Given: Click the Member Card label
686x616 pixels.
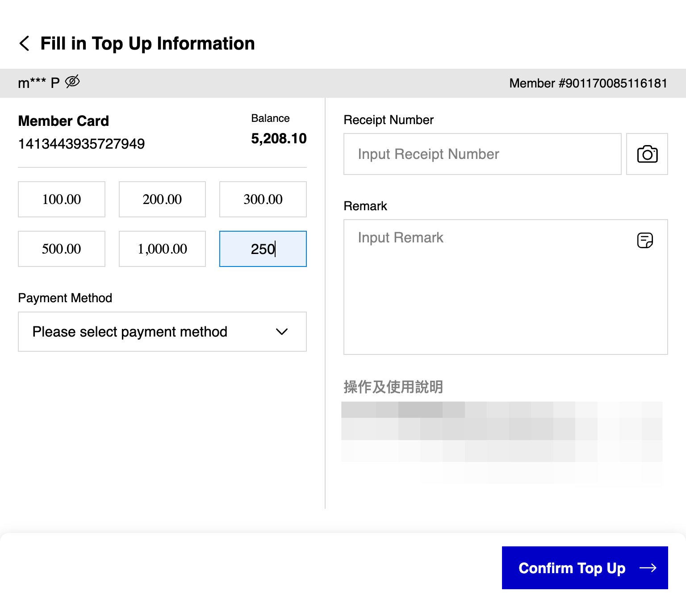Looking at the screenshot, I should tap(63, 121).
